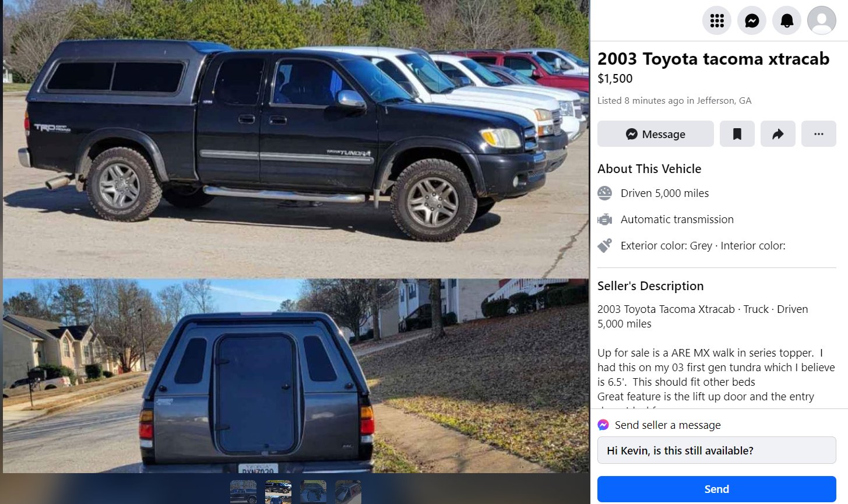
Task: Select the first photo thumbnail
Action: (243, 492)
